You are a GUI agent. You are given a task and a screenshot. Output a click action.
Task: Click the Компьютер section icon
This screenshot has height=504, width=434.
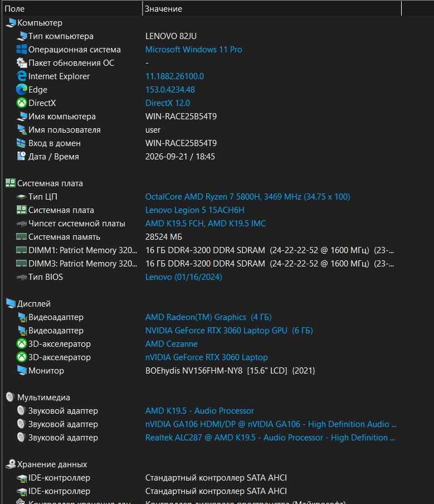tap(11, 22)
